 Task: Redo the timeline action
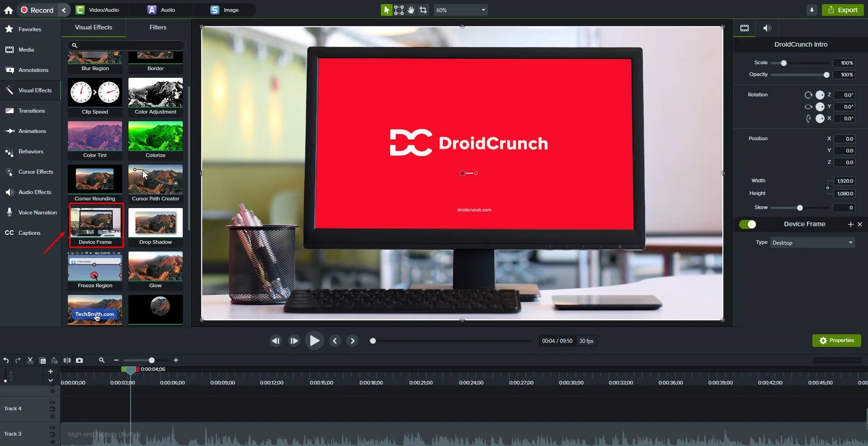pyautogui.click(x=18, y=361)
